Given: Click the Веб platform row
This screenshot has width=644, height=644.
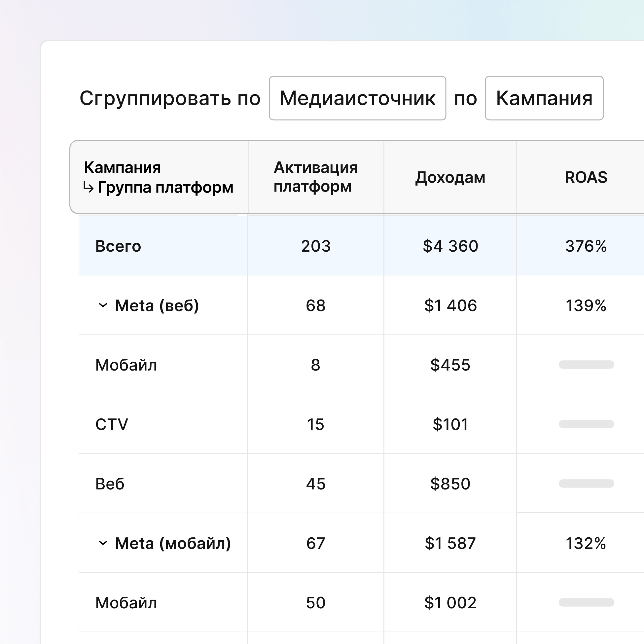Looking at the screenshot, I should (110, 484).
